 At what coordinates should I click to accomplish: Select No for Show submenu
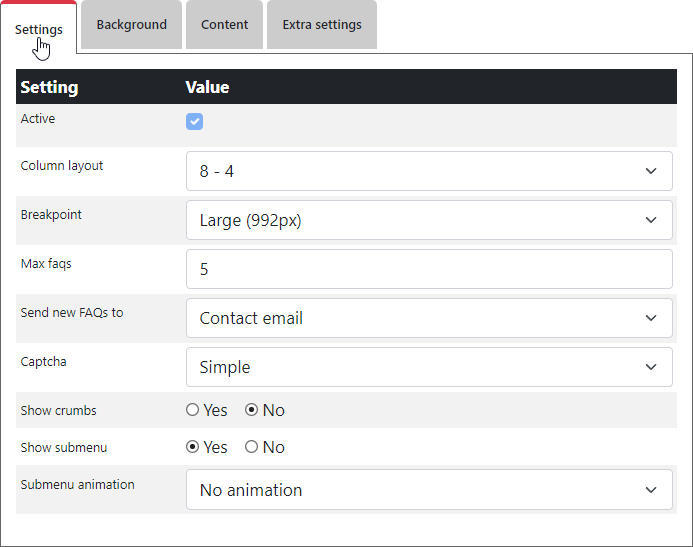coord(252,447)
